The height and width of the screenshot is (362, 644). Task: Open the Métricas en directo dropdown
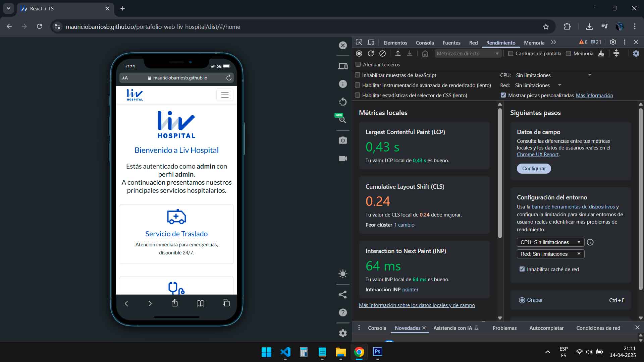[x=468, y=54]
